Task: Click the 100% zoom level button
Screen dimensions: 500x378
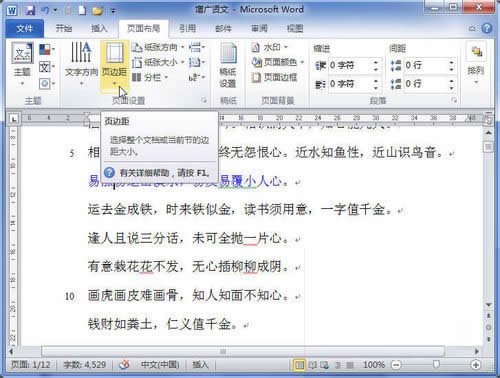Action: 374,365
